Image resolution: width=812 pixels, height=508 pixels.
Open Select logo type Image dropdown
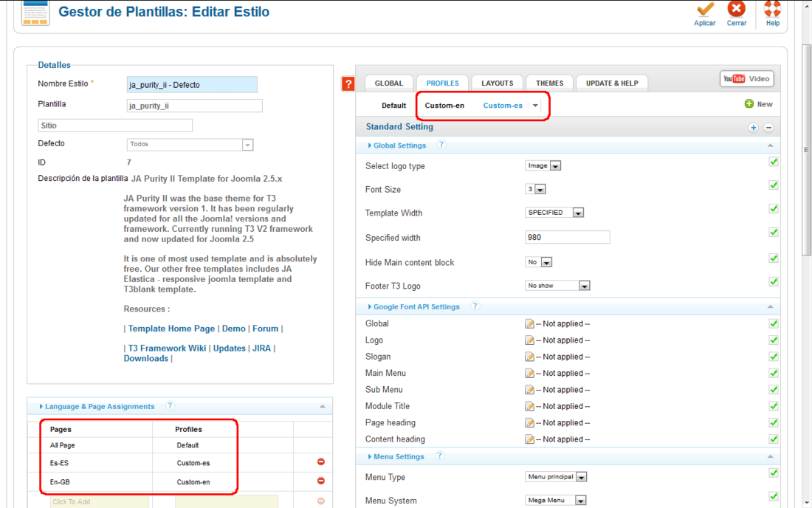coord(543,165)
